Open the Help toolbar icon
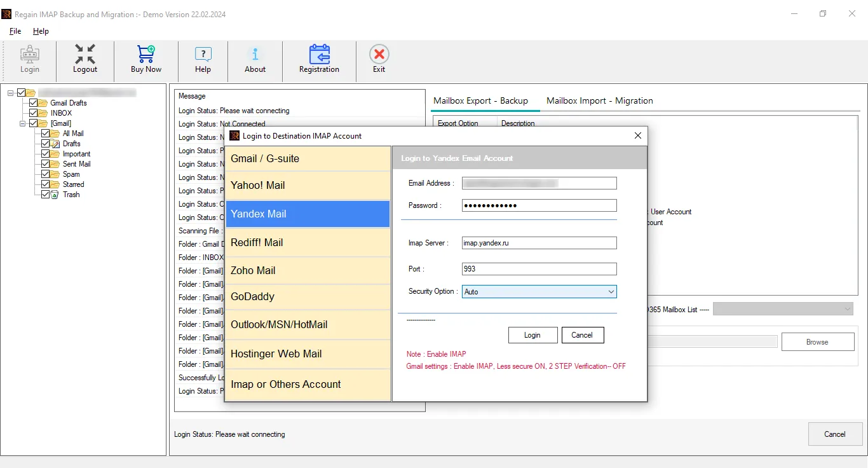Viewport: 868px width, 468px height. pyautogui.click(x=203, y=55)
